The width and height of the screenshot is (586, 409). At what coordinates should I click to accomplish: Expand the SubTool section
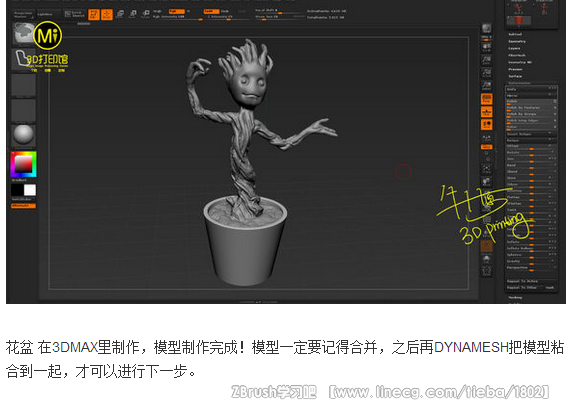click(515, 34)
